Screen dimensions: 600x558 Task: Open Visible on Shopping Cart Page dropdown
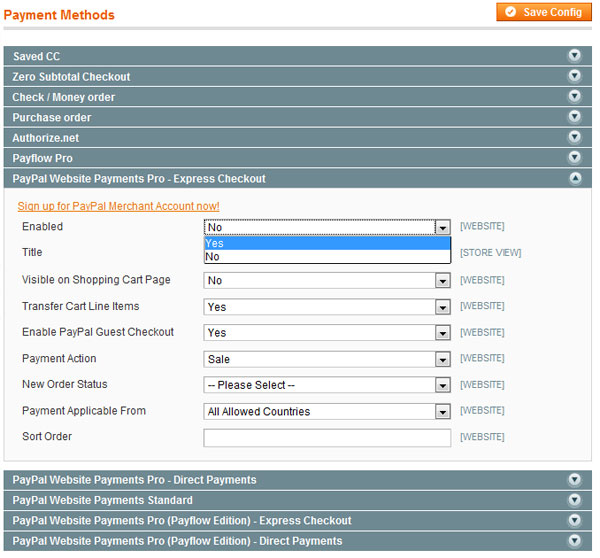(327, 281)
